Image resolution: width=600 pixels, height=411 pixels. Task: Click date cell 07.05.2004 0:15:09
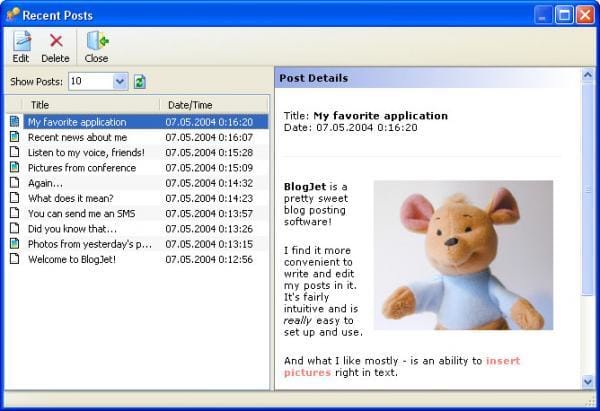(209, 168)
